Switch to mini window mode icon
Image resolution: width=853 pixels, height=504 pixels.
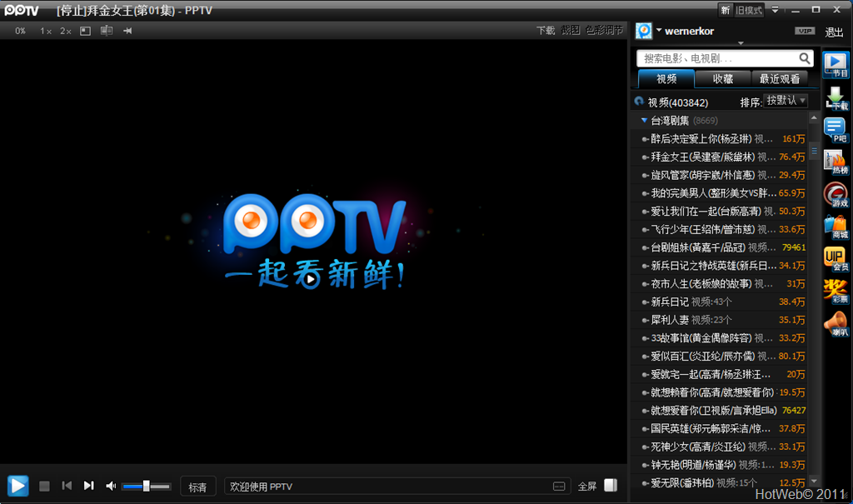(86, 31)
